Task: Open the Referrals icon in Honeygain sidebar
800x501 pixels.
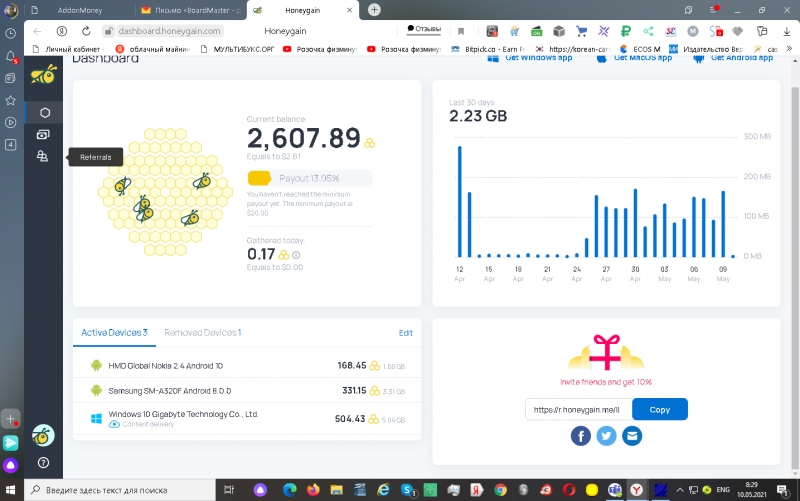Action: [42, 157]
